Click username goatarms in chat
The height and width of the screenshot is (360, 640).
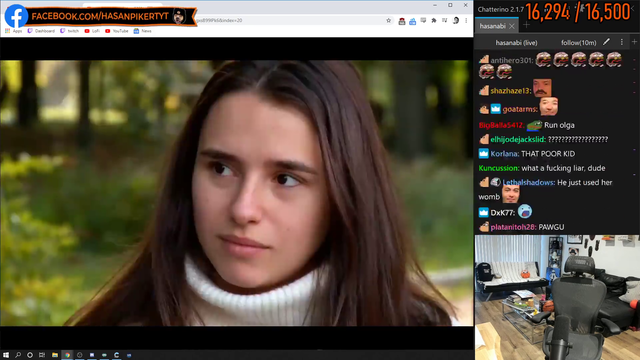click(x=520, y=109)
